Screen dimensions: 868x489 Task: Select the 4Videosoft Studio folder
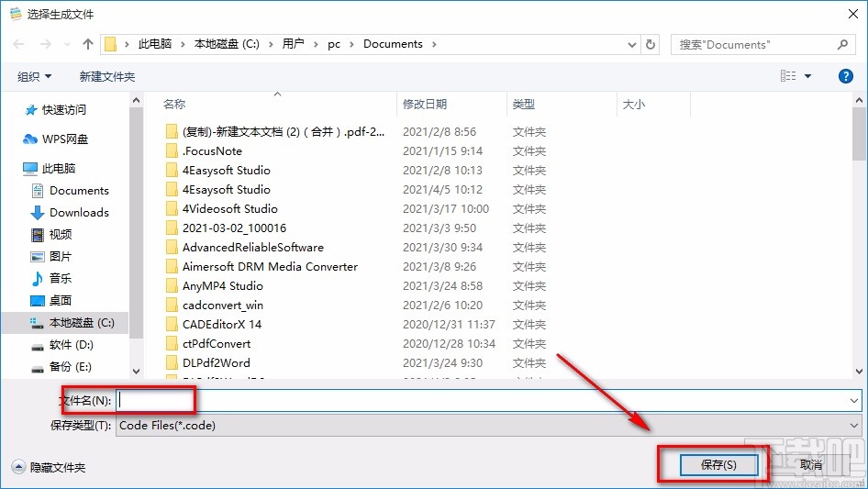tap(229, 209)
